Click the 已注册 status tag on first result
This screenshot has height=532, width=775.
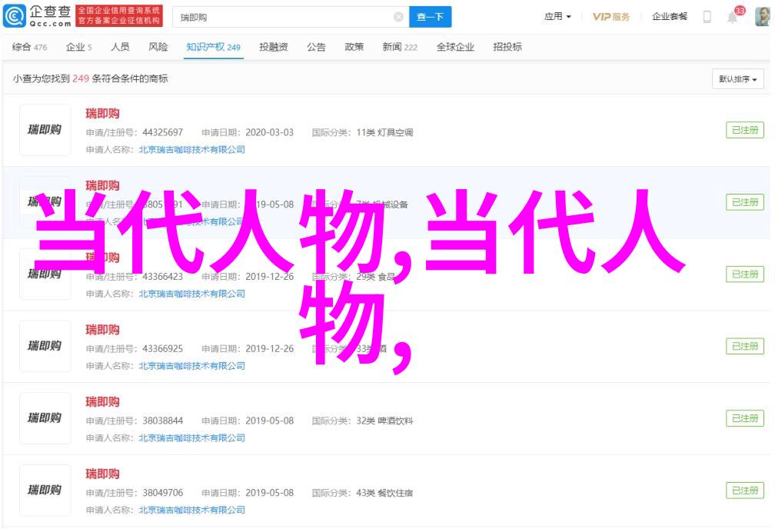pos(744,130)
